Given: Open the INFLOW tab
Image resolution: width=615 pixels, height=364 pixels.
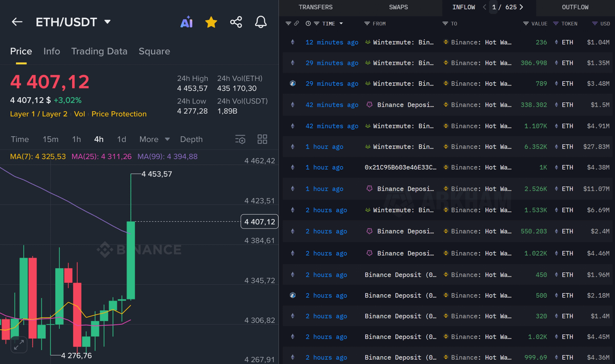Looking at the screenshot, I should [464, 7].
